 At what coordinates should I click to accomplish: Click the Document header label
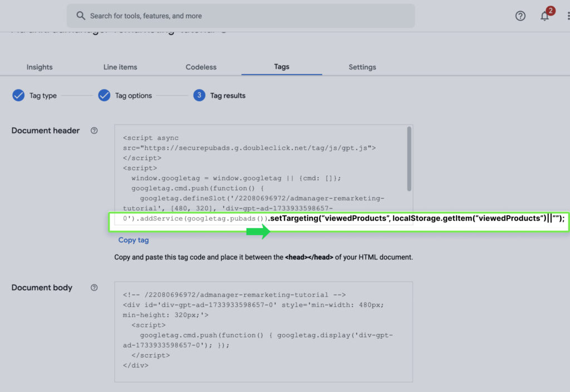[x=46, y=131]
